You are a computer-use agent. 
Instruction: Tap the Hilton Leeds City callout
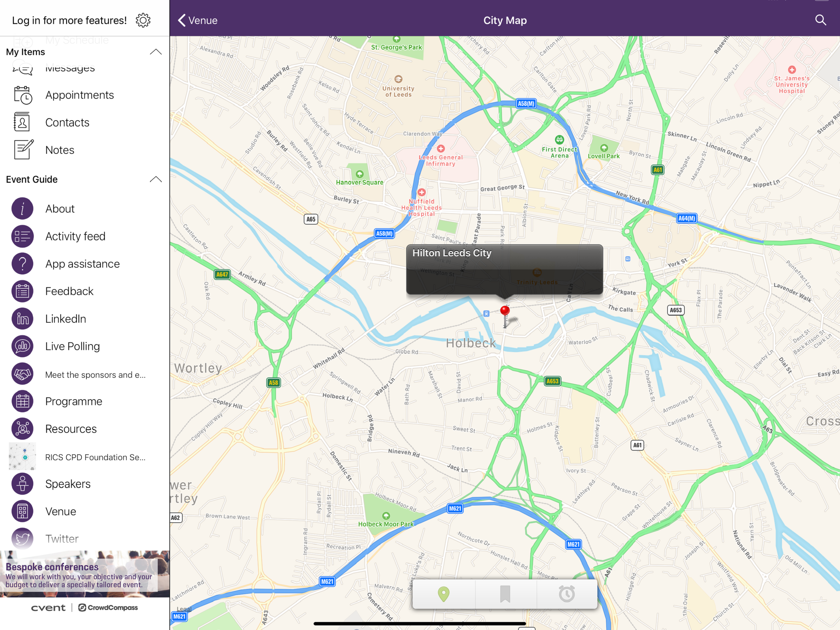(x=504, y=269)
